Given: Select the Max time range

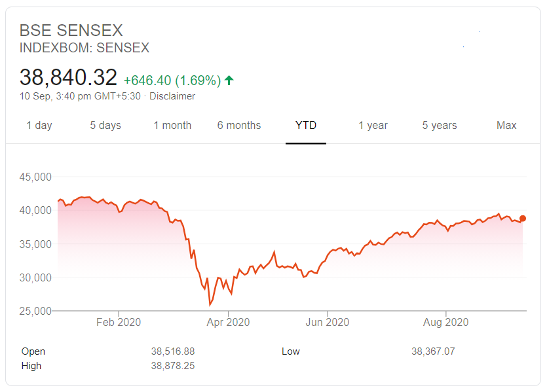Looking at the screenshot, I should (506, 125).
